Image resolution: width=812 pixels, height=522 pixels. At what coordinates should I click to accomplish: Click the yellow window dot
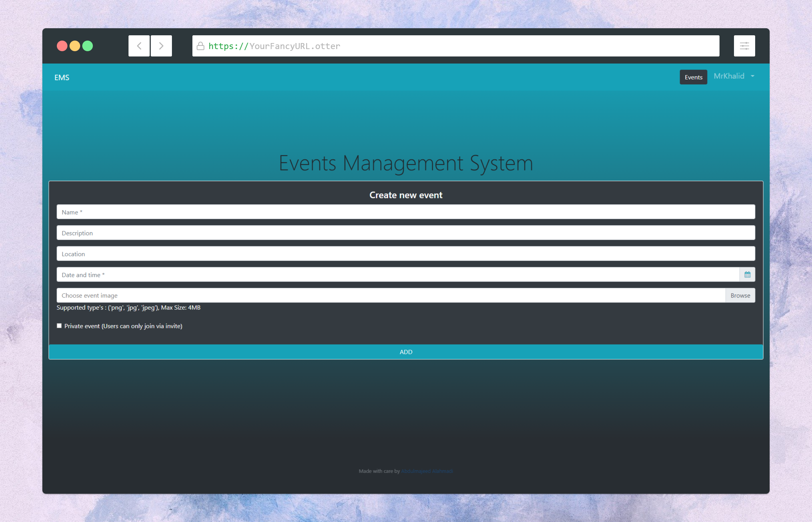(75, 46)
